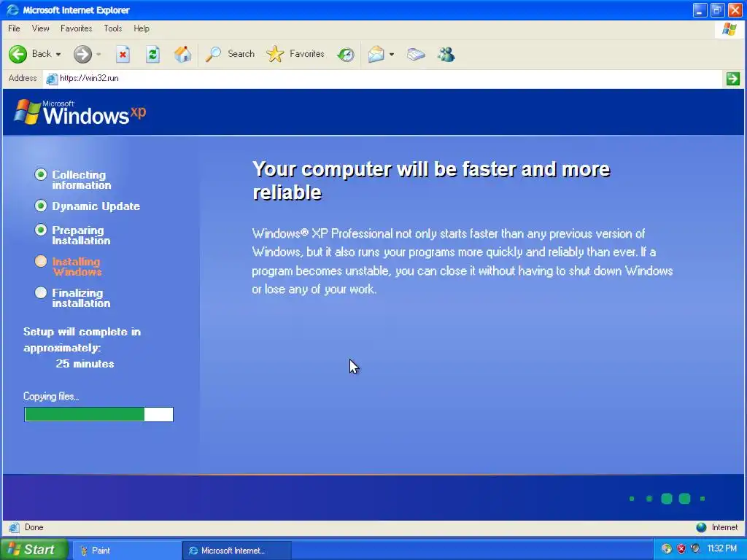The width and height of the screenshot is (747, 560).
Task: Click the heading 'Your computer will be faster'
Action: pyautogui.click(x=430, y=181)
